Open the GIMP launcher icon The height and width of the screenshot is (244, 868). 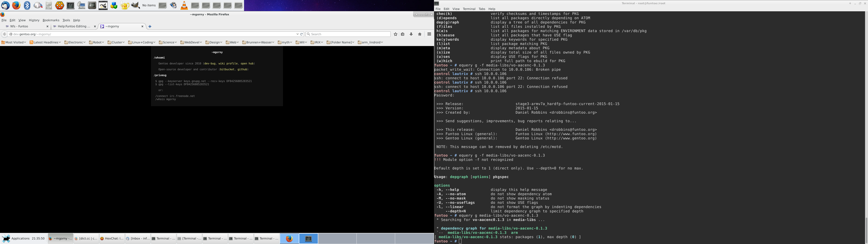(135, 5)
